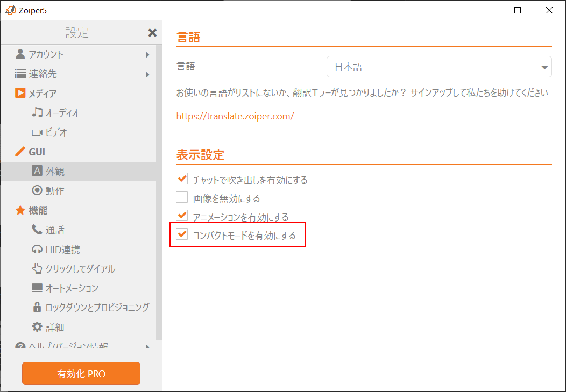Click the 表示設定 section heading

coord(200,155)
